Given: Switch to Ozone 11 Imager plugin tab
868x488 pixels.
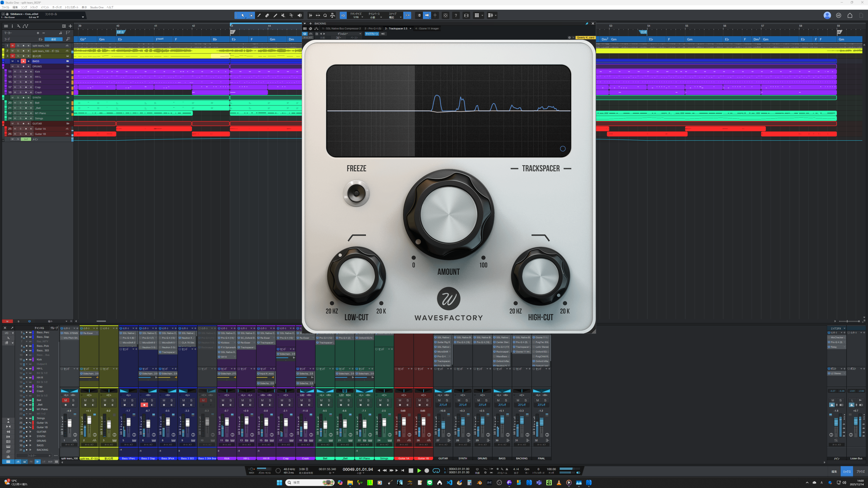Looking at the screenshot, I should [427, 29].
